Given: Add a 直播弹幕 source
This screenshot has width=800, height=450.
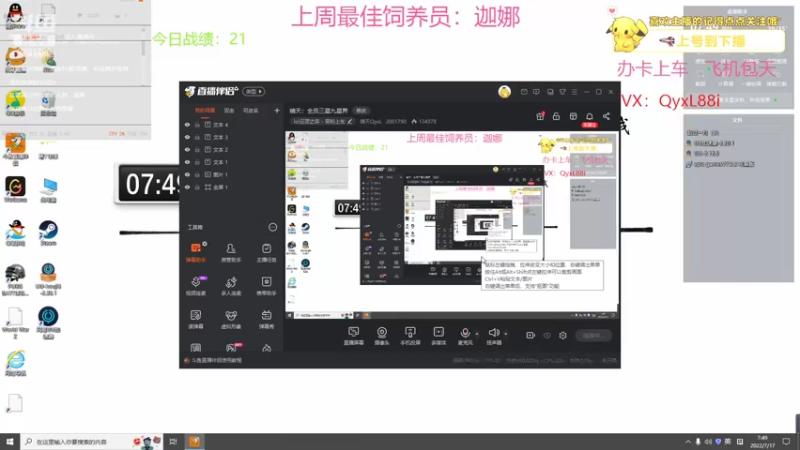Looking at the screenshot, I should point(354,336).
